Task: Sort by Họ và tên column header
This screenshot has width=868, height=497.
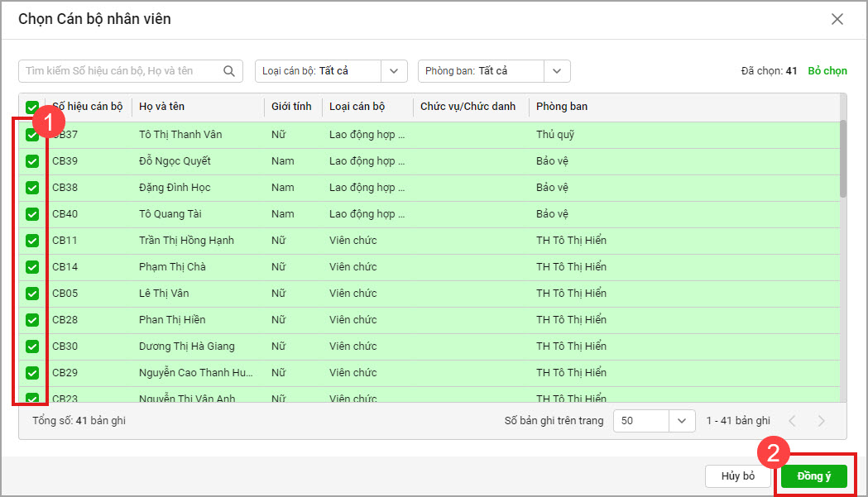Action: (x=162, y=107)
